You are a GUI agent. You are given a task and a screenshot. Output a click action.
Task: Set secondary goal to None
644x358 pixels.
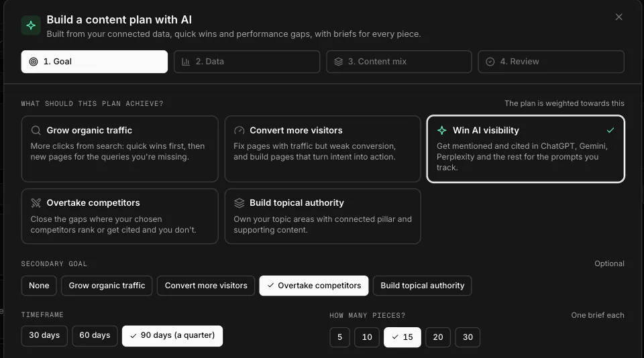(x=39, y=286)
